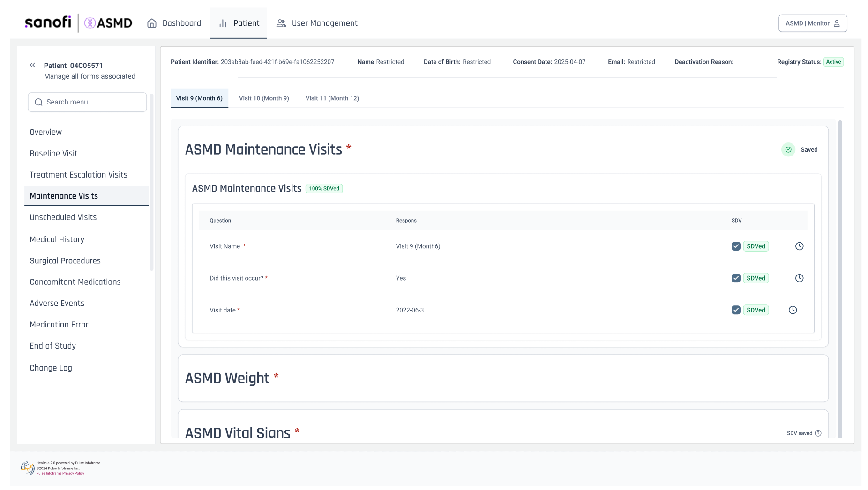Open the Pulse Infoframe Privacy Policy link

[x=60, y=473]
